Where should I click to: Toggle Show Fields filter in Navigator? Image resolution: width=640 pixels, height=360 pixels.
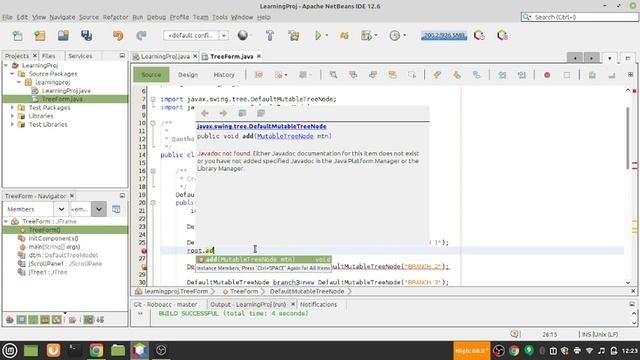21,320
